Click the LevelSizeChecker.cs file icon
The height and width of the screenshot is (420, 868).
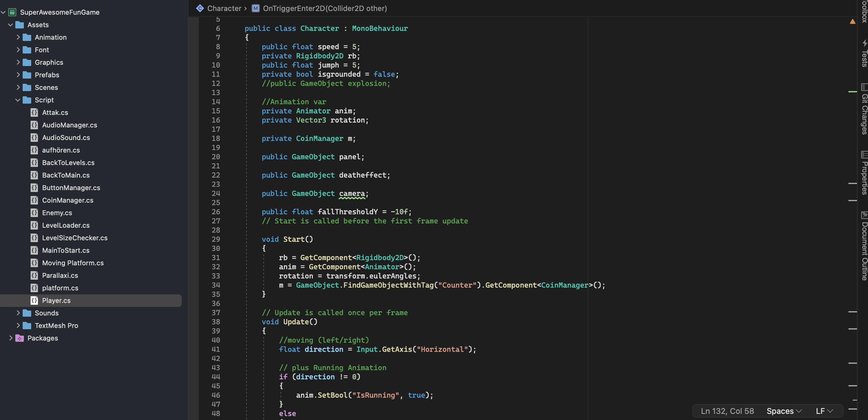tap(34, 238)
